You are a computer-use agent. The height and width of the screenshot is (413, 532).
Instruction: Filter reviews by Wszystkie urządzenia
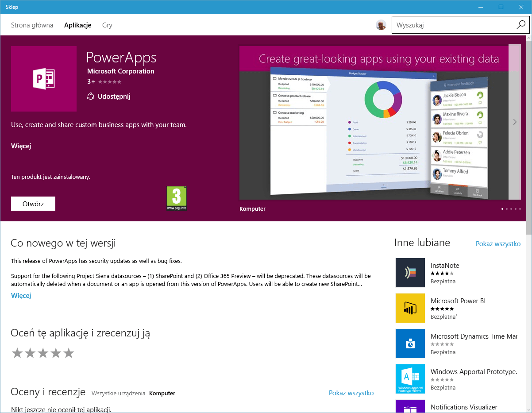click(119, 393)
